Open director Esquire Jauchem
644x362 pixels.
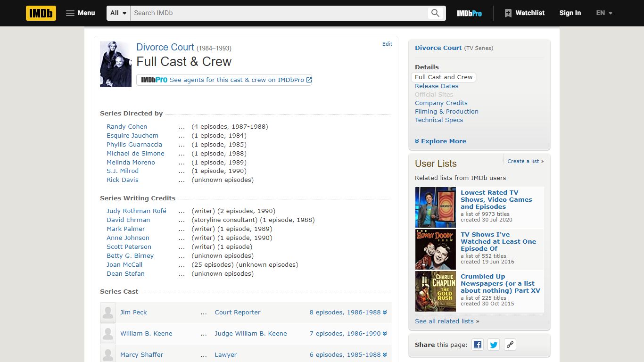point(132,135)
